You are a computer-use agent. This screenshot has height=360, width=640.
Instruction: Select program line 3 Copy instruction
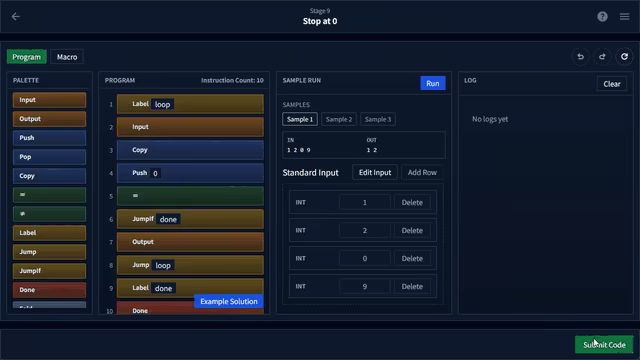[190, 150]
